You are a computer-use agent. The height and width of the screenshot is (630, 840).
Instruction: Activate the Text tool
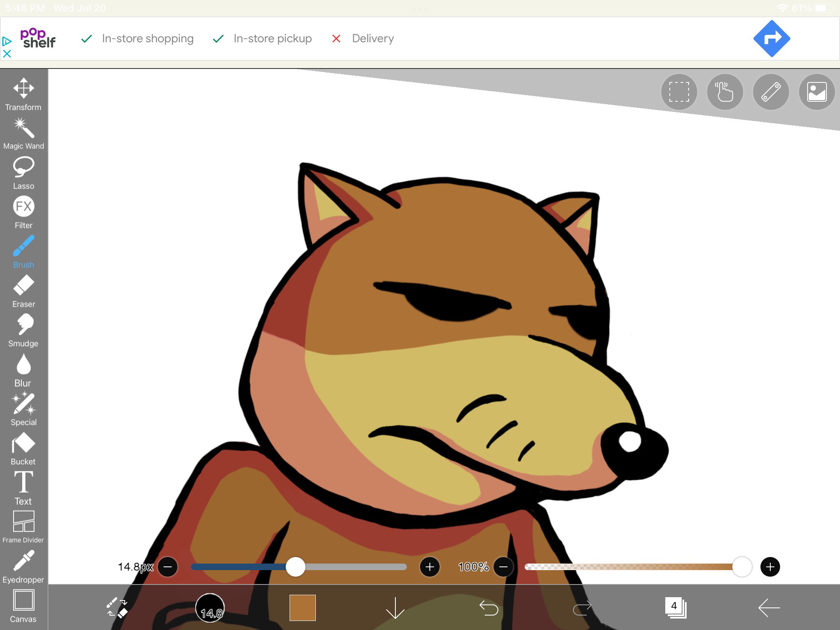click(x=23, y=488)
